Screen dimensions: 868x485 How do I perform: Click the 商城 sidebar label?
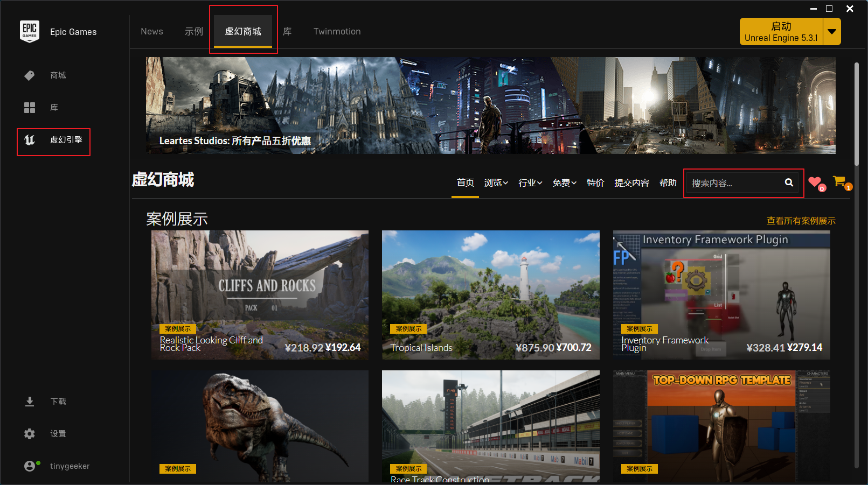58,75
